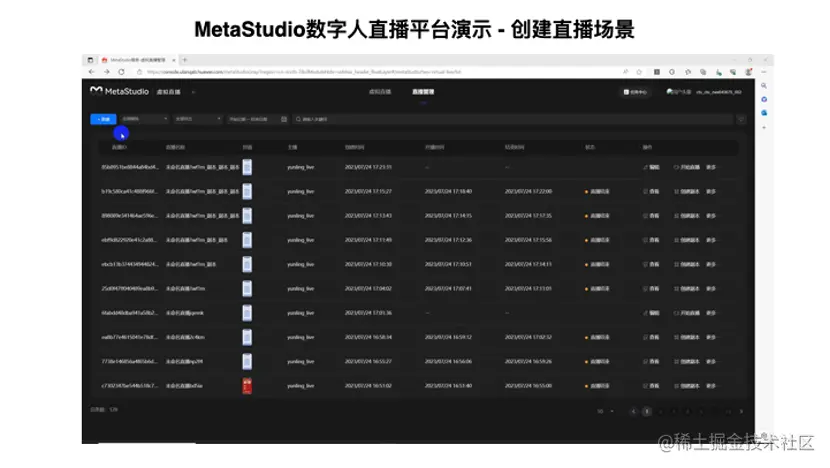Click Start Live for the 17:23:11 row
The height and width of the screenshot is (468, 830).
[x=687, y=167]
